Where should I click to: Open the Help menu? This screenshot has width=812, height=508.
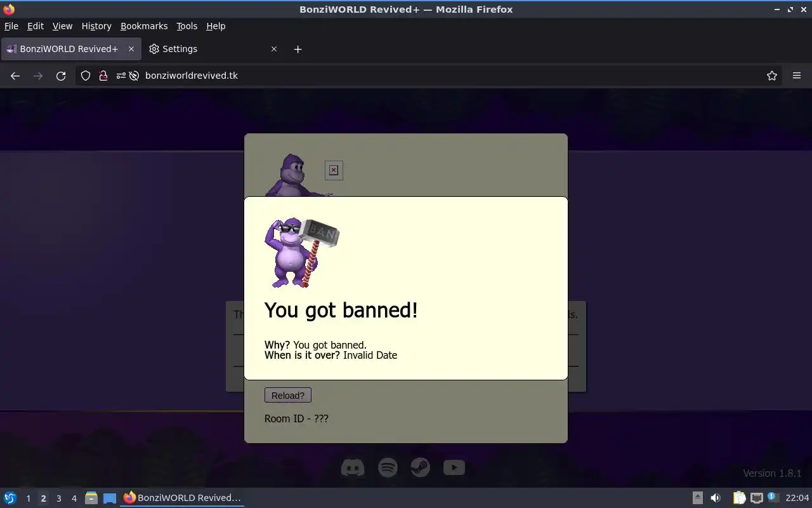click(216, 26)
